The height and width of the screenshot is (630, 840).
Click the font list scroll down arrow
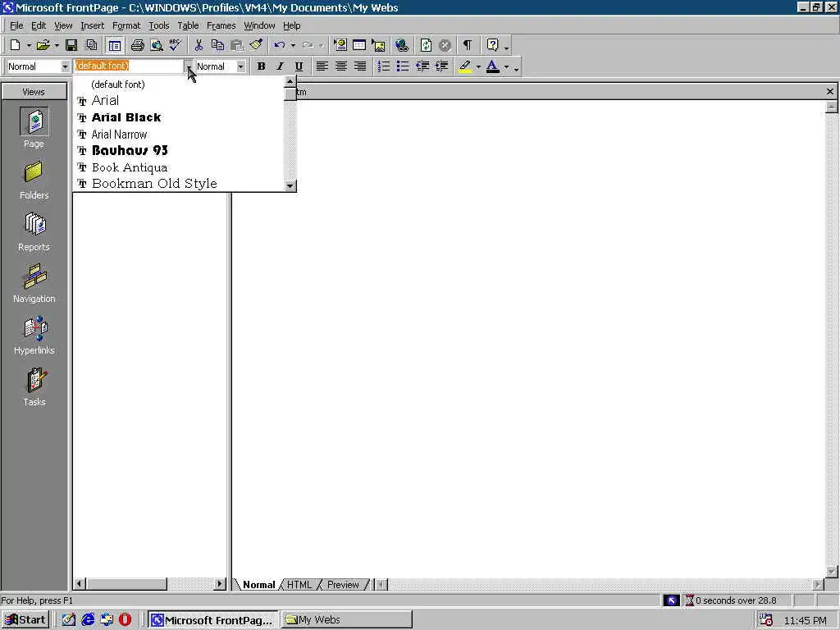coord(290,185)
